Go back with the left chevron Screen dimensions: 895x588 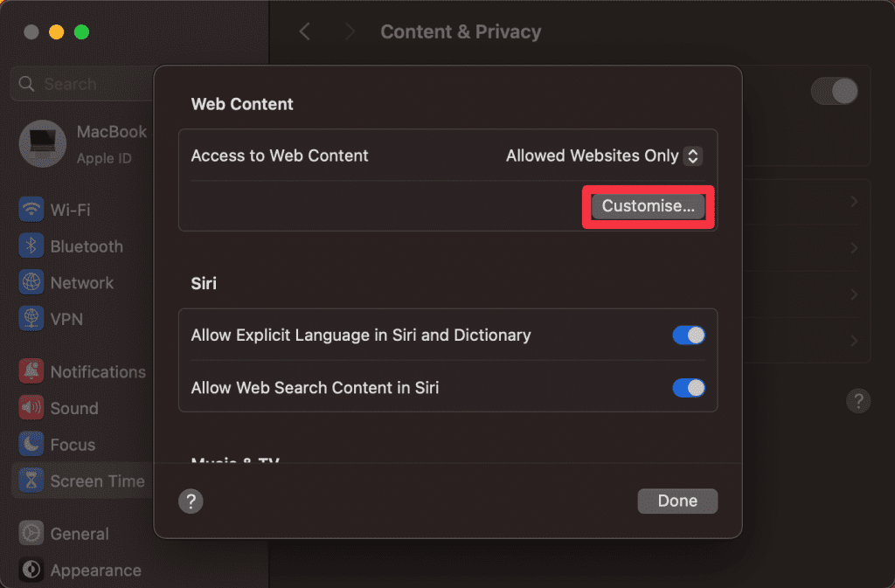304,32
